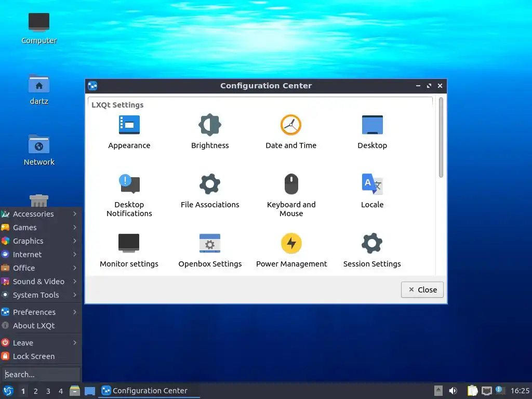Click the Configuration Center vertical scrollbar
Image resolution: width=532 pixels, height=399 pixels.
coord(441,137)
